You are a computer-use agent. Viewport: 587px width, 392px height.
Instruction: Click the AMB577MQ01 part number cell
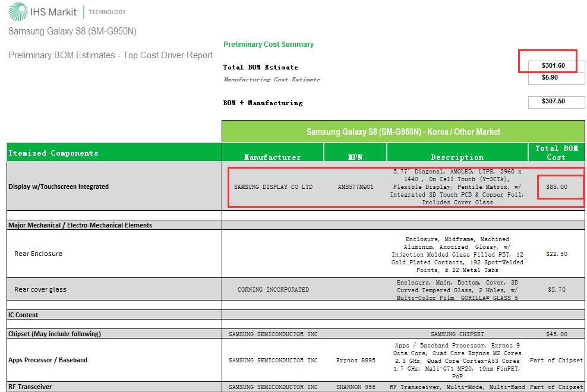click(x=355, y=186)
